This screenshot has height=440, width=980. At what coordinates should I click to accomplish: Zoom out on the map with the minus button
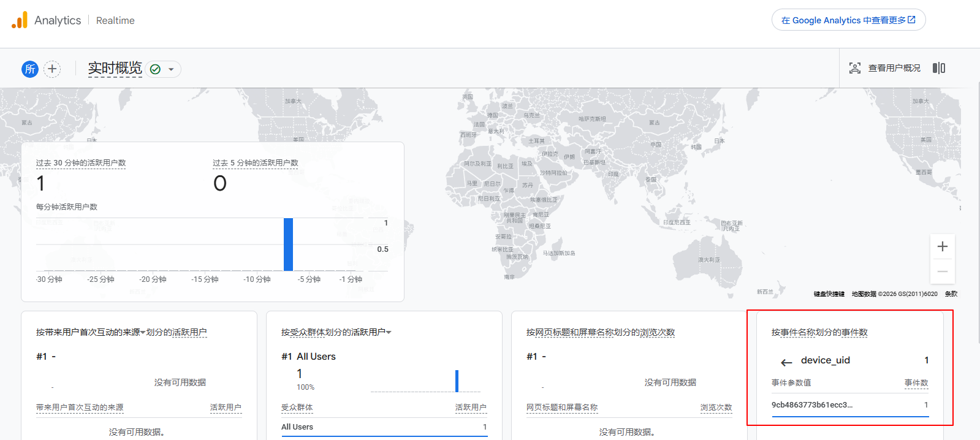[x=943, y=271]
